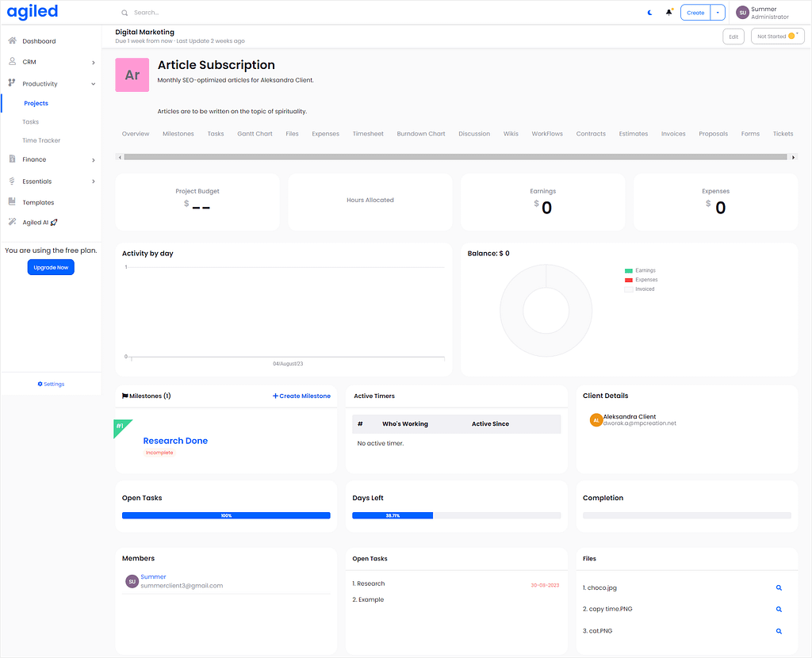Click the Days Left progress bar
The width and height of the screenshot is (812, 658).
point(456,515)
